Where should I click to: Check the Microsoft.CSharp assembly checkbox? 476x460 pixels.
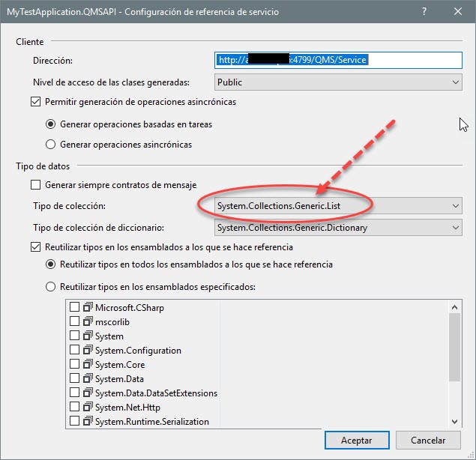tap(74, 307)
